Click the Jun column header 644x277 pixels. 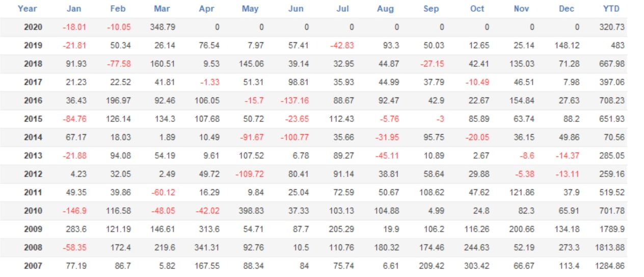click(x=296, y=9)
